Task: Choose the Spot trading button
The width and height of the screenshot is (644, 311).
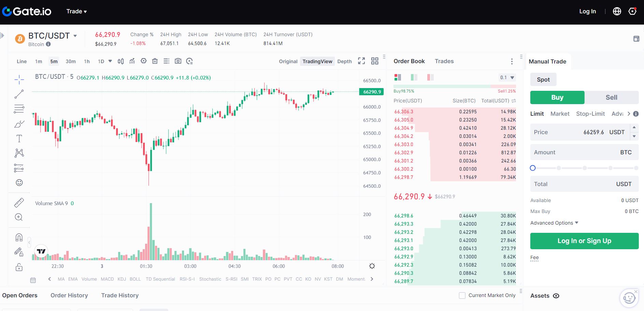Action: pyautogui.click(x=543, y=80)
